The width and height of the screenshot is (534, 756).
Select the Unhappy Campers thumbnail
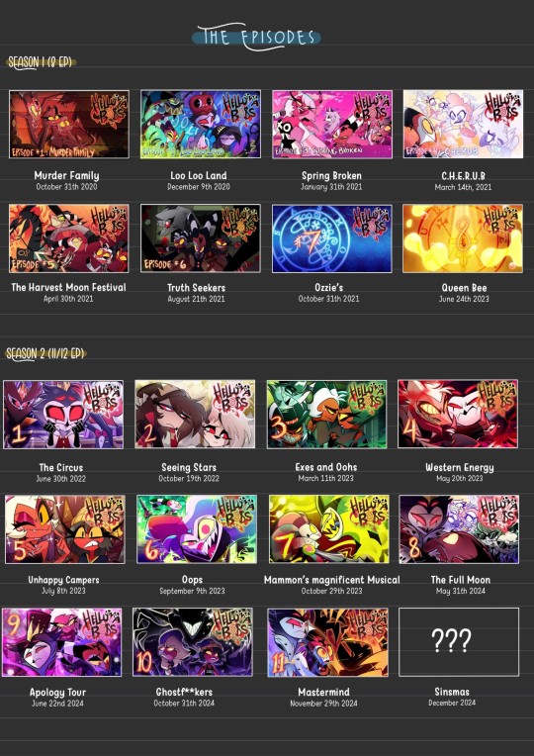65,529
